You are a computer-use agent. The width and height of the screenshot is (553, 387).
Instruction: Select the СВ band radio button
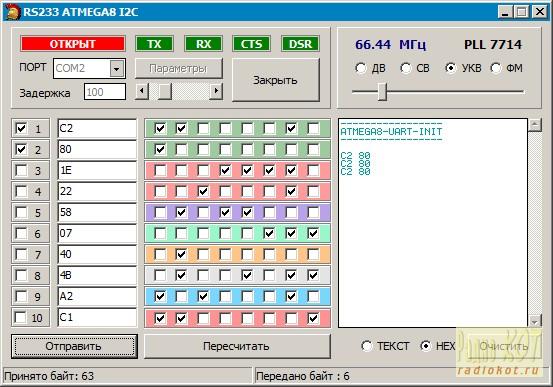click(406, 68)
